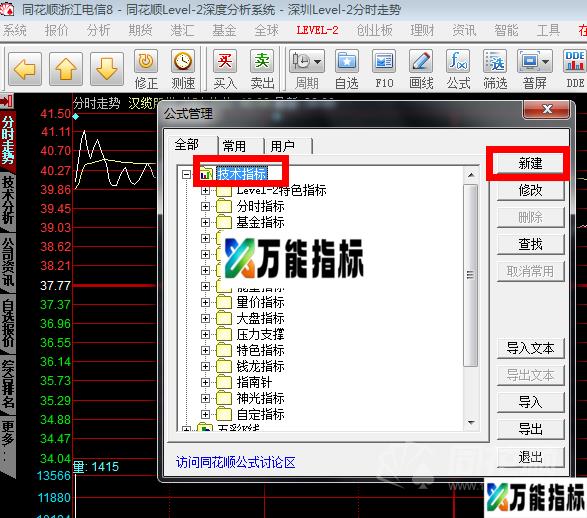Click the 修改 button
The width and height of the screenshot is (587, 518).
click(530, 191)
